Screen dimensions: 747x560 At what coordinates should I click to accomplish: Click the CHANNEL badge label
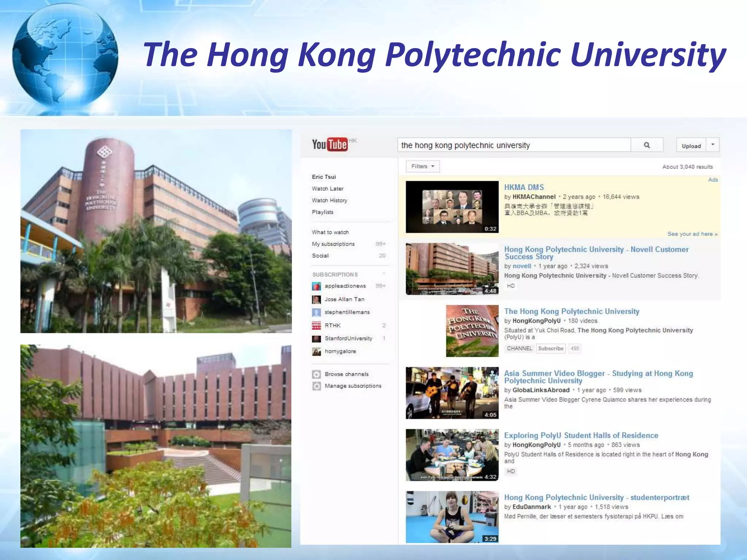tap(519, 349)
